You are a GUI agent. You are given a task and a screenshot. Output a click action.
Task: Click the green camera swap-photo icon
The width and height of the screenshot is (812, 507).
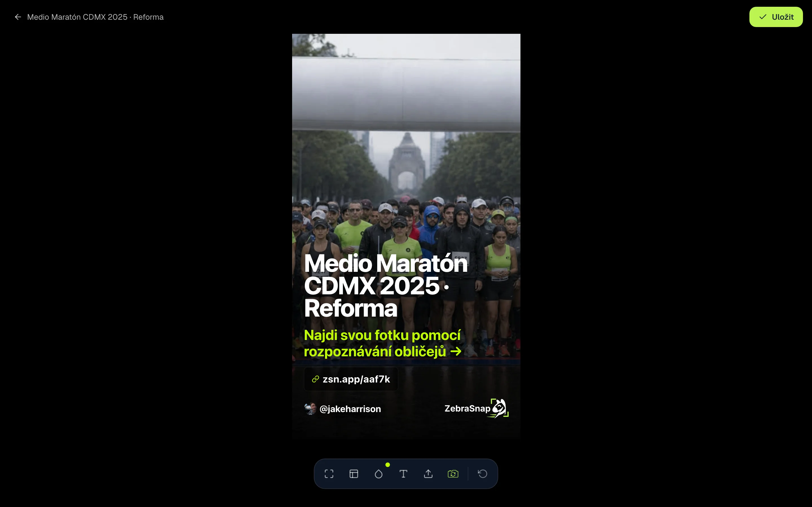pos(453,473)
